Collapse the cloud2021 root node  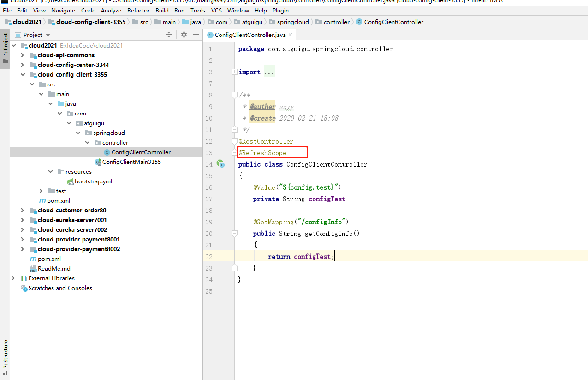point(13,46)
